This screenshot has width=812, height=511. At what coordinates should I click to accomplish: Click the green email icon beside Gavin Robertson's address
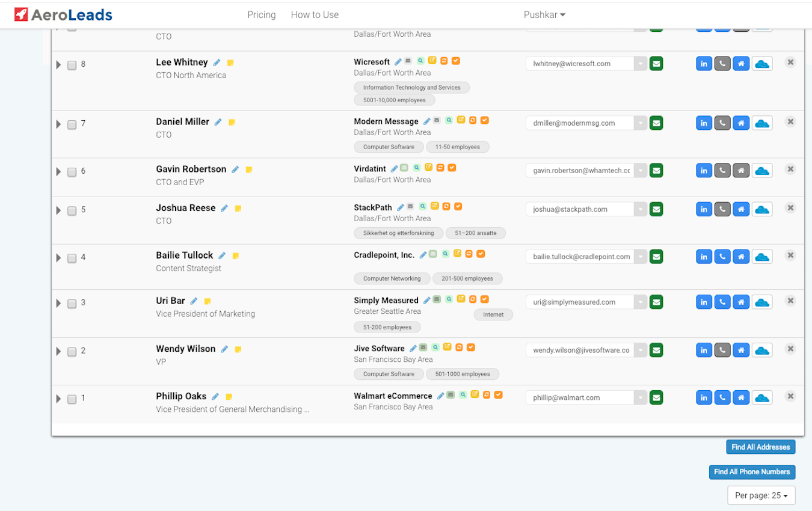coord(656,170)
